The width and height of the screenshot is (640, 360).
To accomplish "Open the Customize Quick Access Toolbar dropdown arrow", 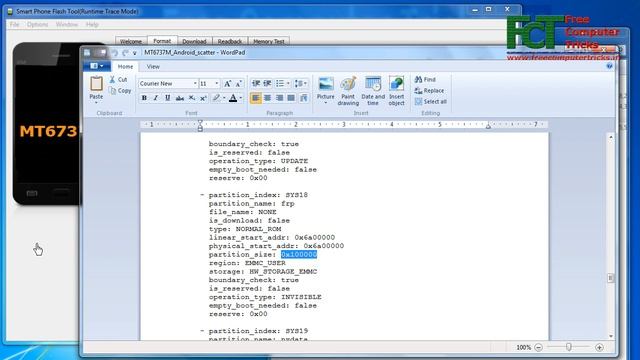I will 135,53.
